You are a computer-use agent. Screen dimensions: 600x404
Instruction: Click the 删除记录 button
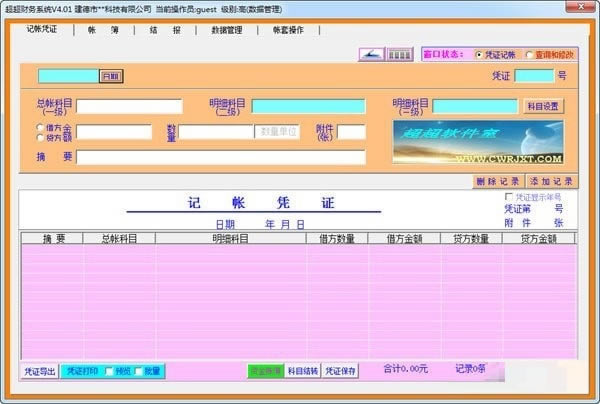[498, 181]
